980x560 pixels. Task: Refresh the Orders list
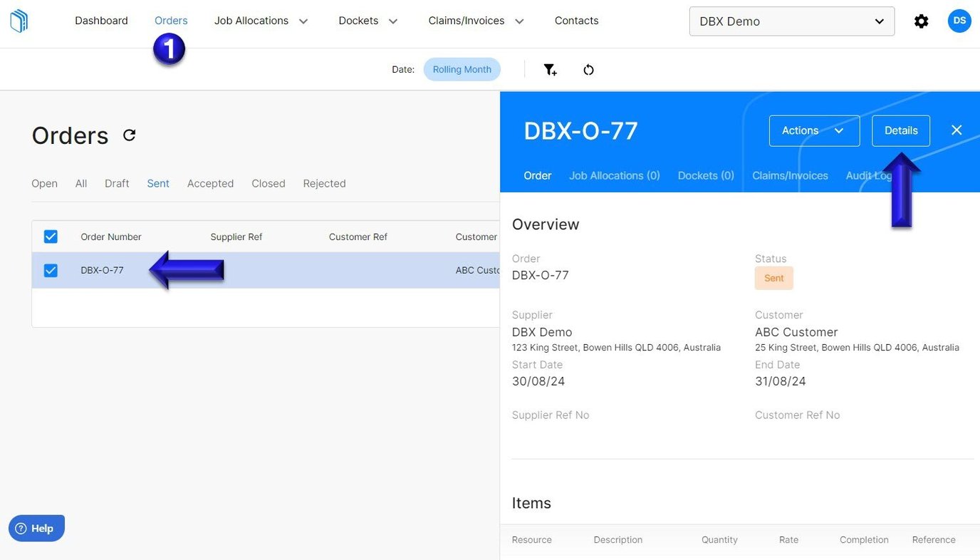tap(129, 134)
